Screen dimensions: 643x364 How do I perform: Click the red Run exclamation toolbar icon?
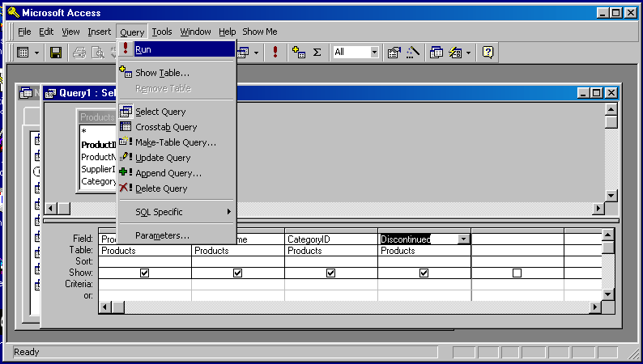[275, 52]
